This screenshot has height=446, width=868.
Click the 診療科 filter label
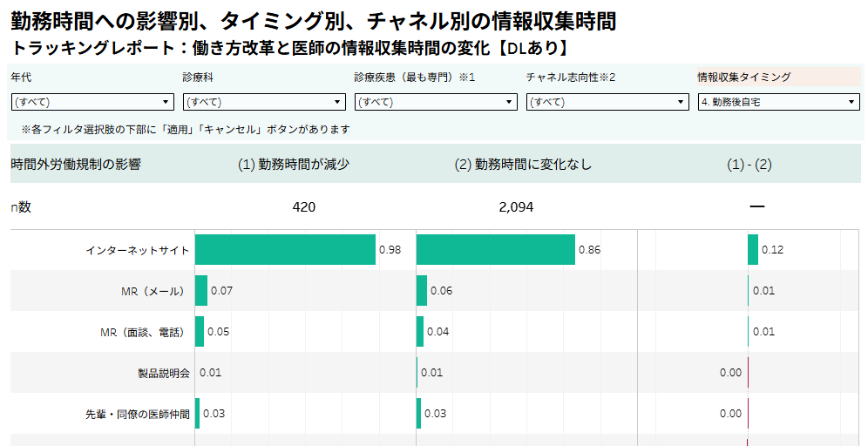tap(198, 77)
